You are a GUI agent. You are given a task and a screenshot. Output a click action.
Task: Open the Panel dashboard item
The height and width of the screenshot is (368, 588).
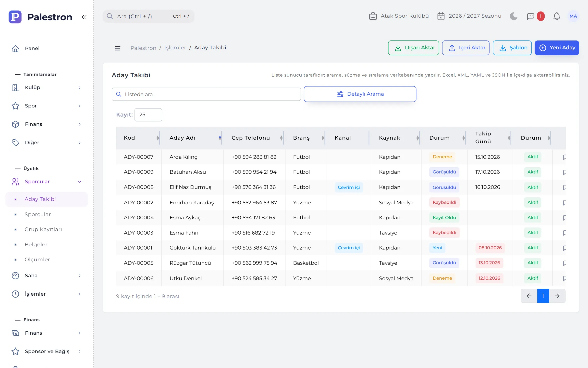pos(47,49)
